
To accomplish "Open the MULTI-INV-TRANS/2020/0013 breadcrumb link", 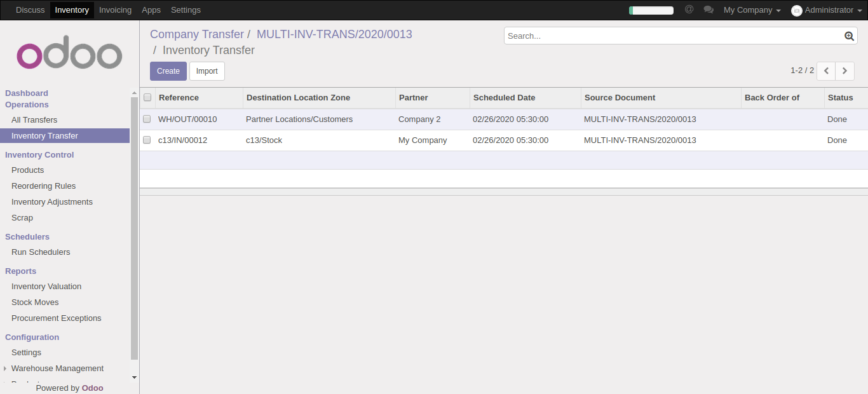I will click(334, 34).
